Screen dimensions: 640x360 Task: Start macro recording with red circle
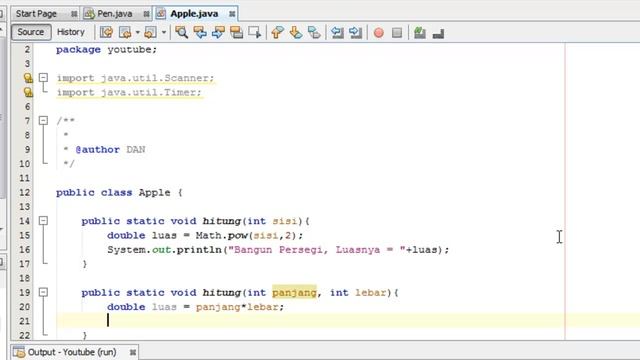click(379, 32)
